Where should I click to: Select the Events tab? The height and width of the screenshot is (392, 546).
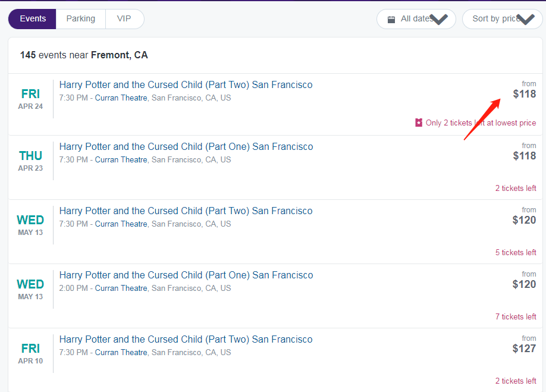(32, 19)
